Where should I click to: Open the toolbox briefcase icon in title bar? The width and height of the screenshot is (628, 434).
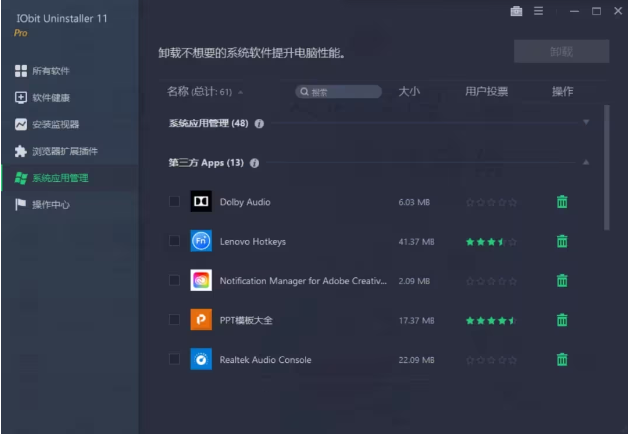click(x=516, y=11)
